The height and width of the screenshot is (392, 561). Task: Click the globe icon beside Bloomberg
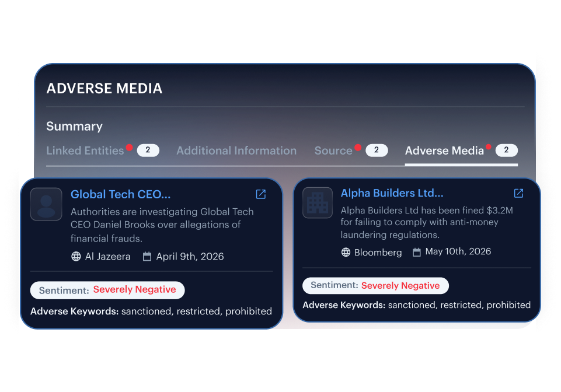(346, 252)
